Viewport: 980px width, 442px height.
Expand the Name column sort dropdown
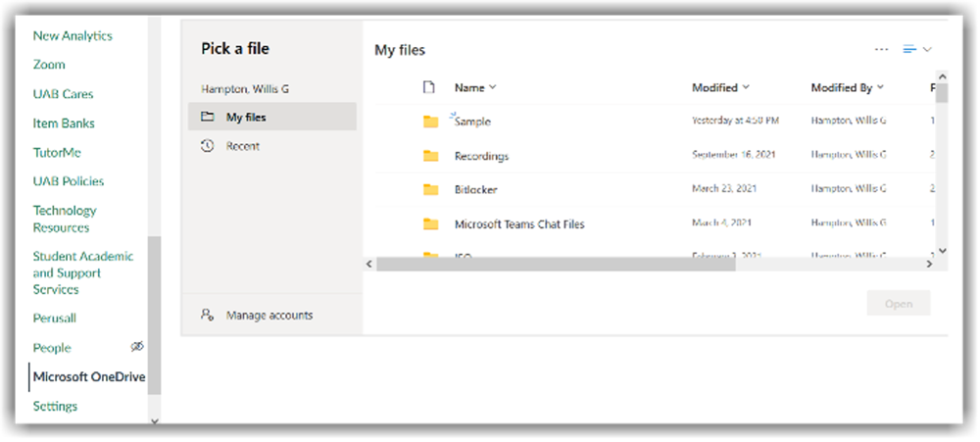tap(493, 87)
